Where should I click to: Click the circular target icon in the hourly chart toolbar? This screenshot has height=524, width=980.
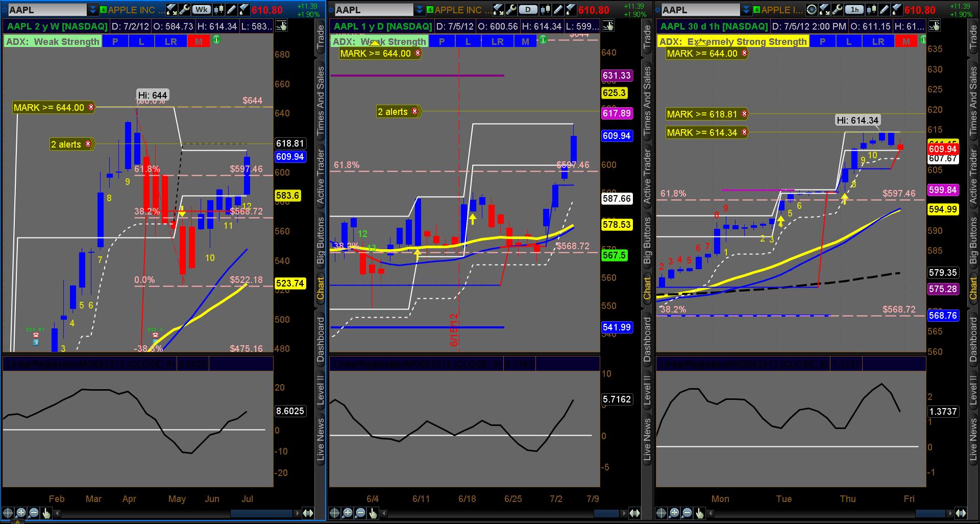(x=812, y=10)
